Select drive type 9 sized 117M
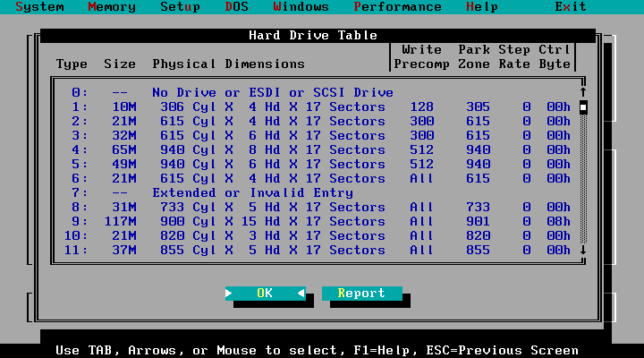 coord(313,221)
